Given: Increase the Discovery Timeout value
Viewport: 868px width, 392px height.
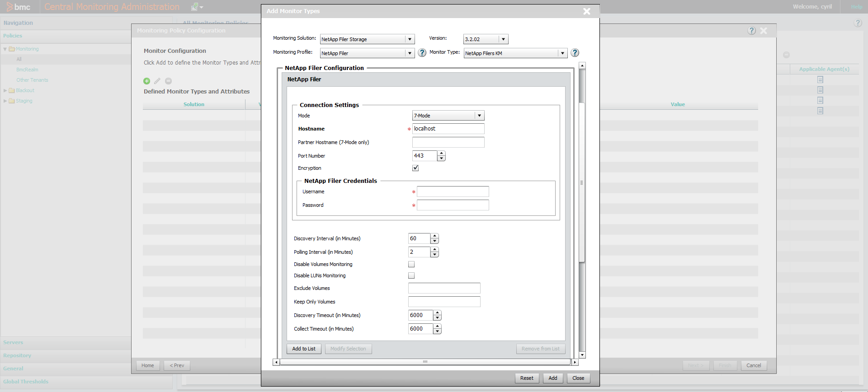Looking at the screenshot, I should (x=437, y=313).
